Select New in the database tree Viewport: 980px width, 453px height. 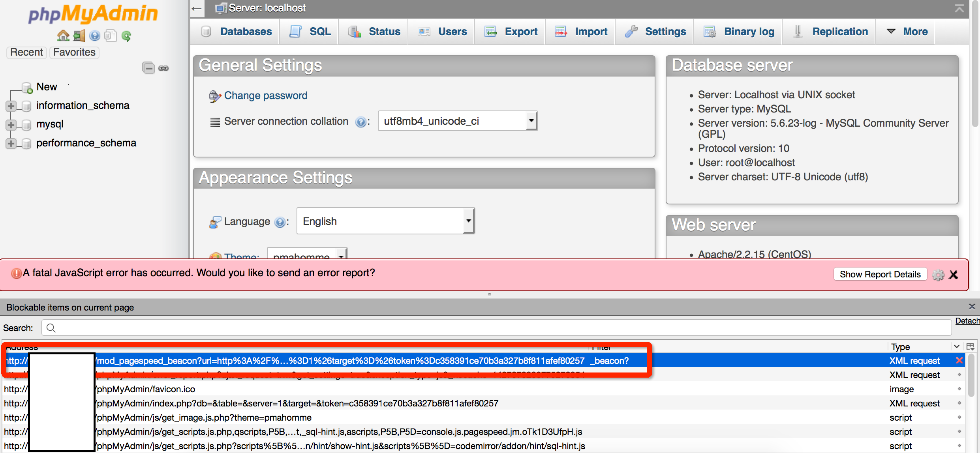47,87
